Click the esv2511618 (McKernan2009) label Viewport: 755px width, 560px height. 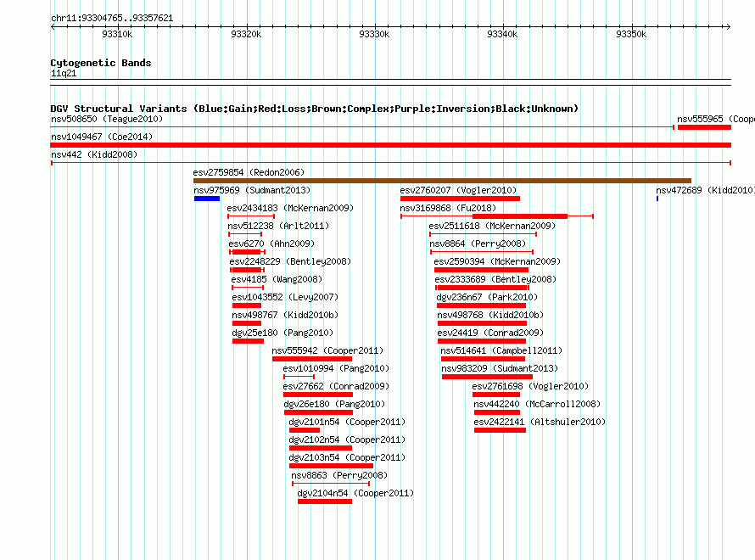pyautogui.click(x=492, y=226)
